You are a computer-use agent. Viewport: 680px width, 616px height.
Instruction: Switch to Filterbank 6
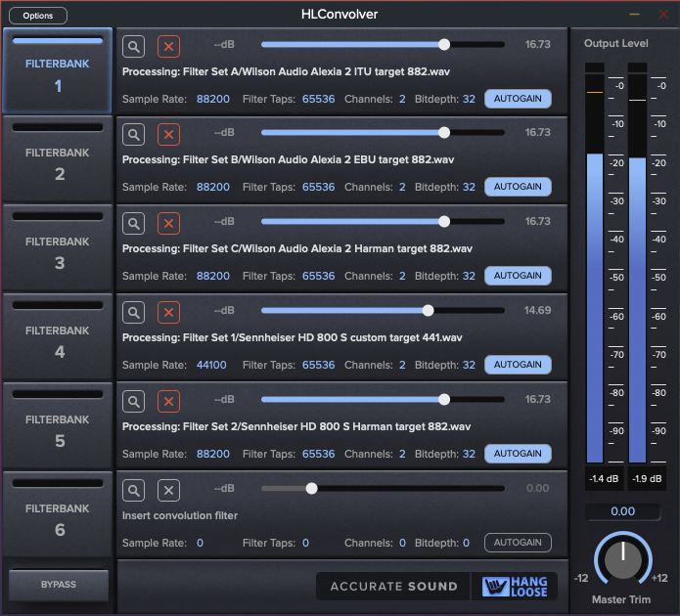58,514
